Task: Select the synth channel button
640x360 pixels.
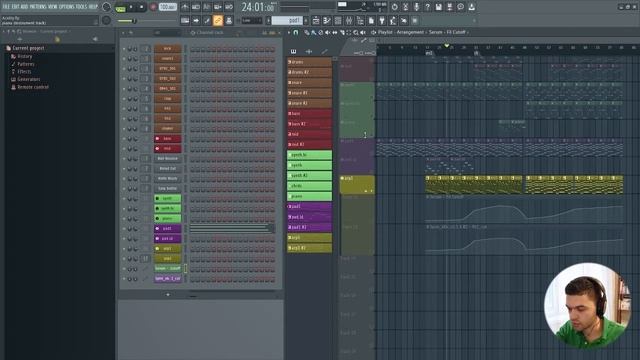Action: [x=167, y=198]
